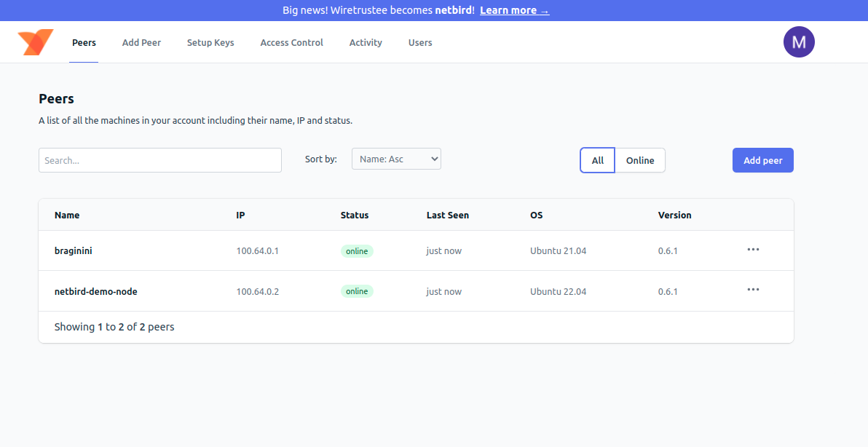Switch to the Add Peer tab
The image size is (868, 447).
pyautogui.click(x=141, y=42)
